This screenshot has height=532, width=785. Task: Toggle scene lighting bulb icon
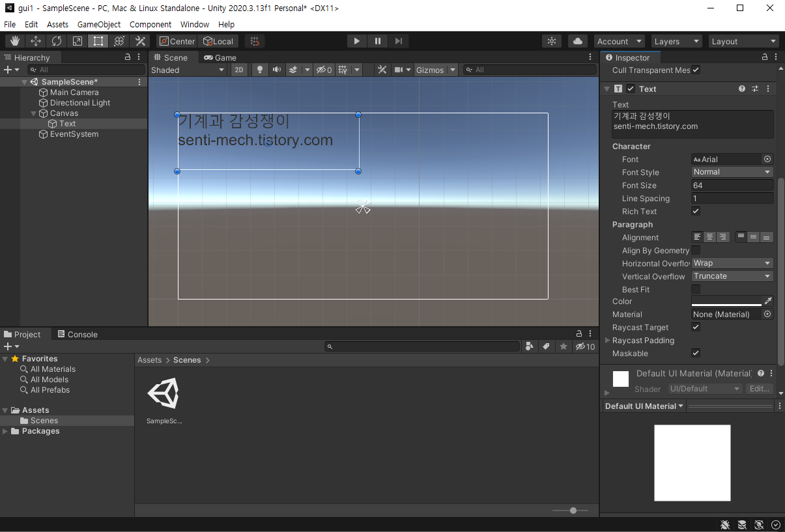[260, 70]
